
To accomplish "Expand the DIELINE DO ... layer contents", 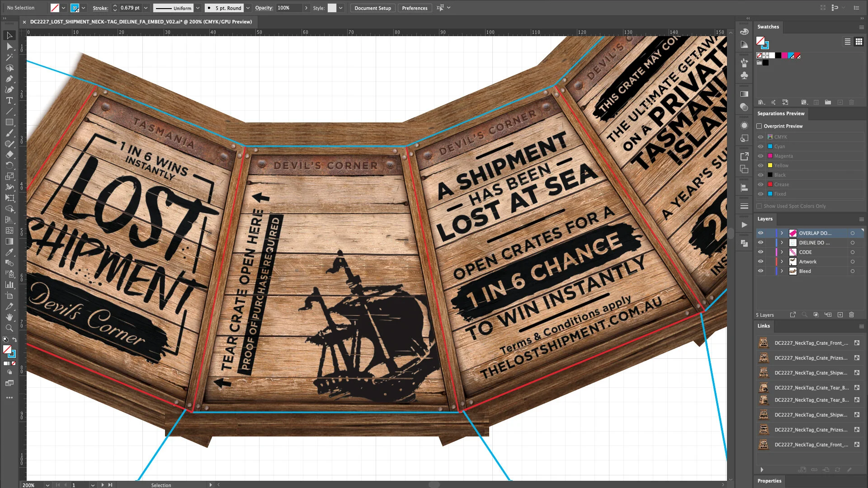I will pyautogui.click(x=782, y=243).
